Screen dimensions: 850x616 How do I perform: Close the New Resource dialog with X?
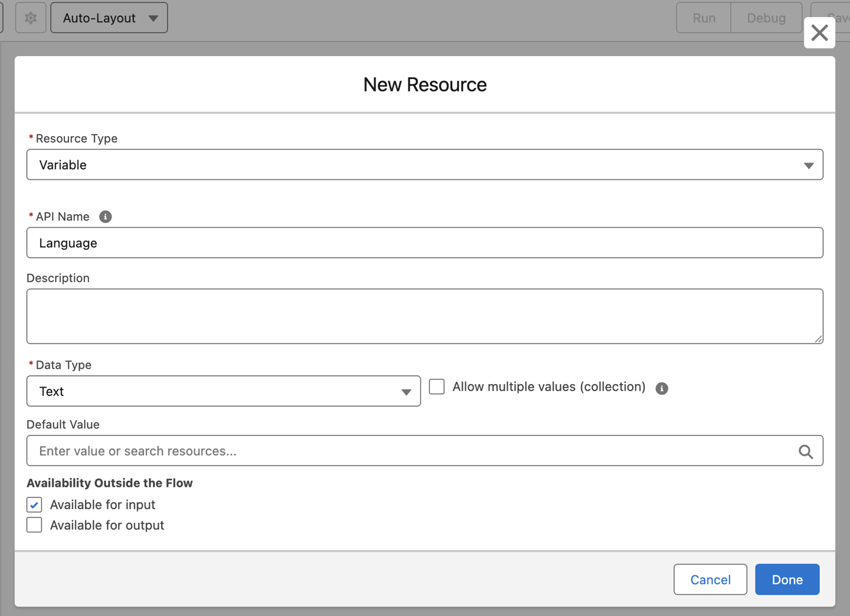click(819, 32)
